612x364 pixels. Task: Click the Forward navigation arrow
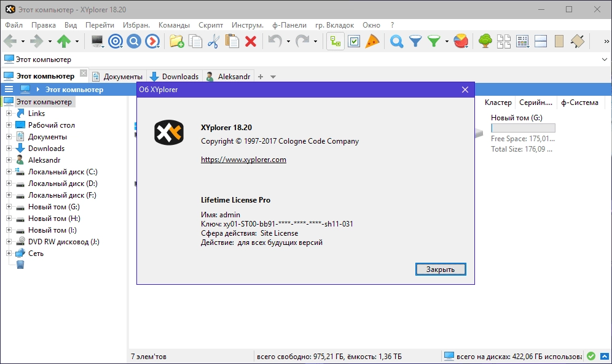37,41
